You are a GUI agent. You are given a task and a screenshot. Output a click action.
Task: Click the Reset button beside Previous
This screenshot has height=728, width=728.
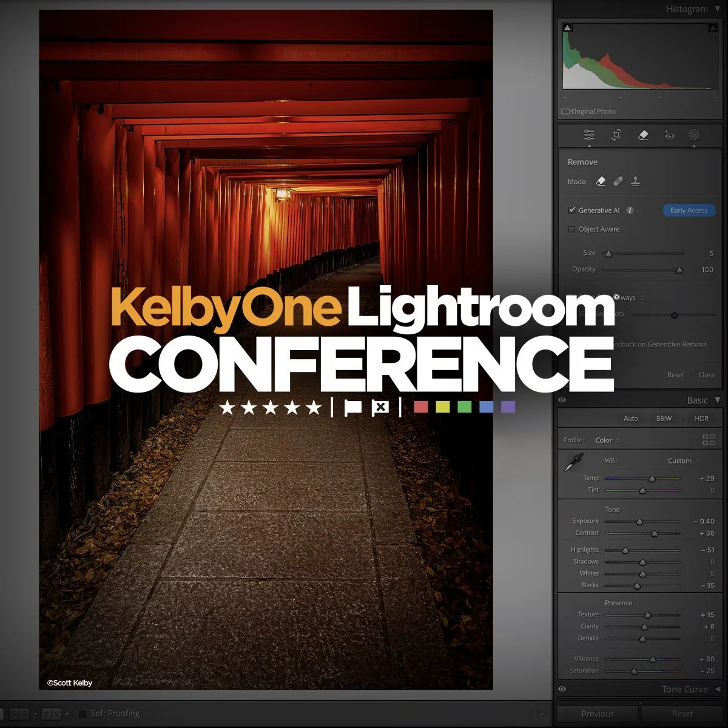682,714
